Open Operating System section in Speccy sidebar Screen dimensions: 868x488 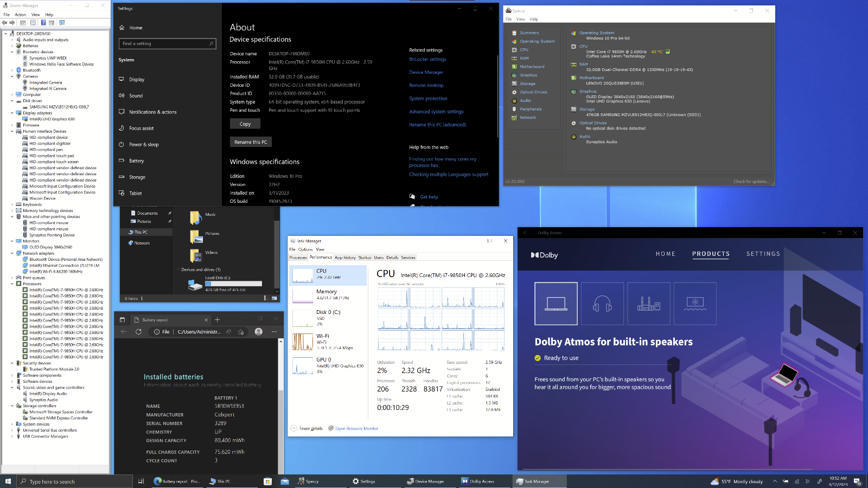537,41
